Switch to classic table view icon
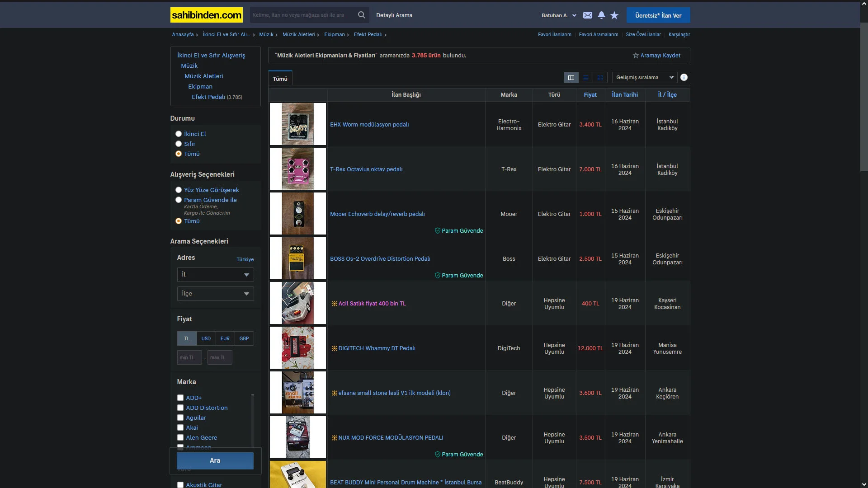The image size is (868, 488). point(571,77)
